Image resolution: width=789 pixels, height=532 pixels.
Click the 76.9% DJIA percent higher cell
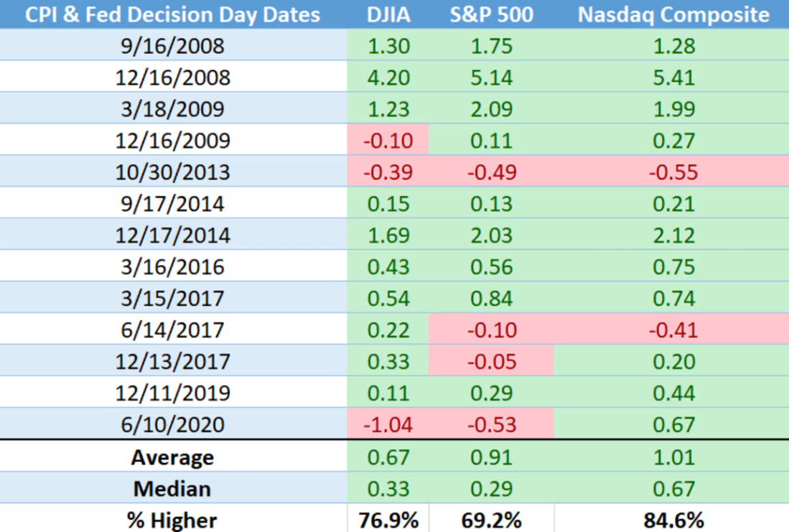click(388, 520)
